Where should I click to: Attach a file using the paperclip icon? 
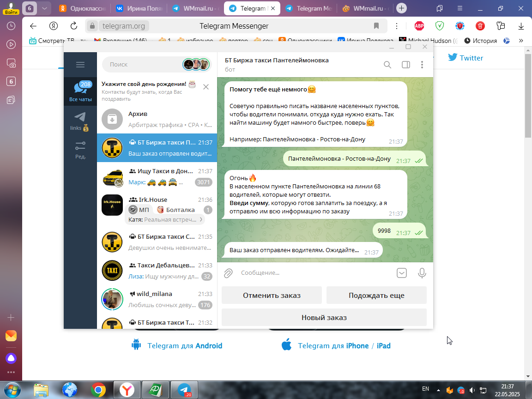coord(228,273)
